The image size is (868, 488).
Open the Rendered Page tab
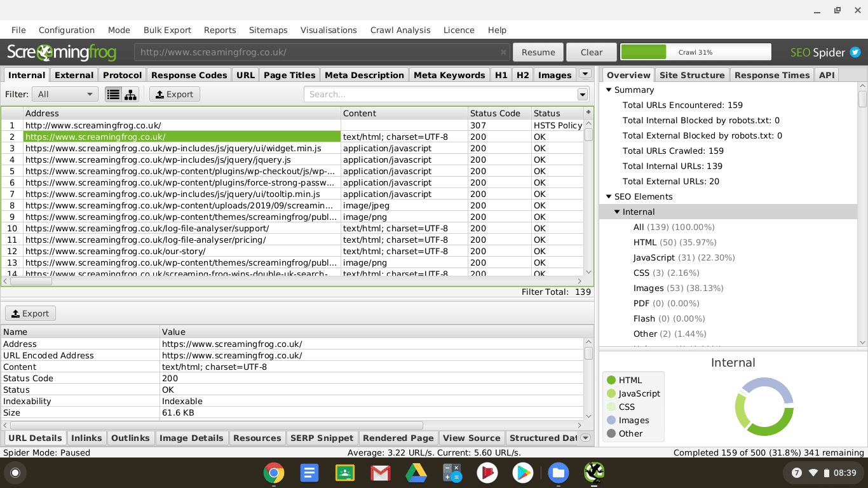coord(398,438)
